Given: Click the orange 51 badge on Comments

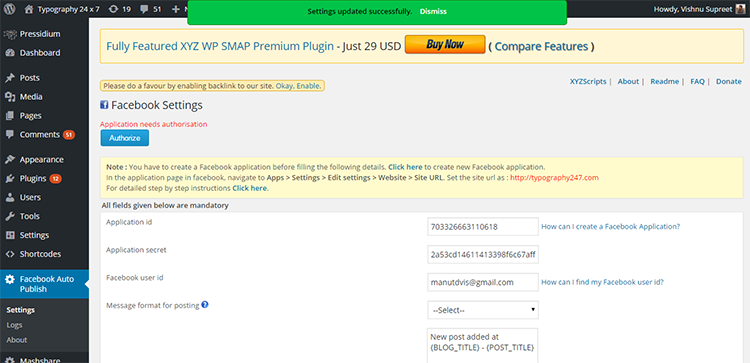Looking at the screenshot, I should pos(69,135).
